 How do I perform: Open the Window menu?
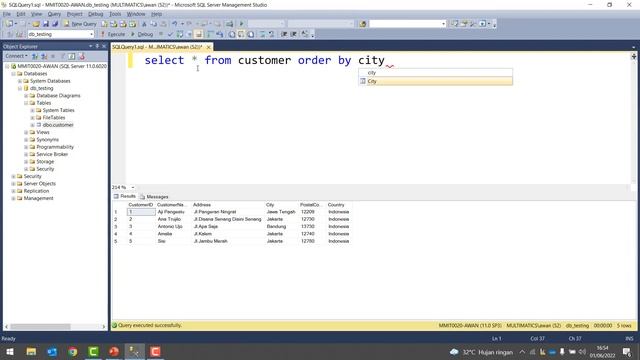[x=136, y=14]
